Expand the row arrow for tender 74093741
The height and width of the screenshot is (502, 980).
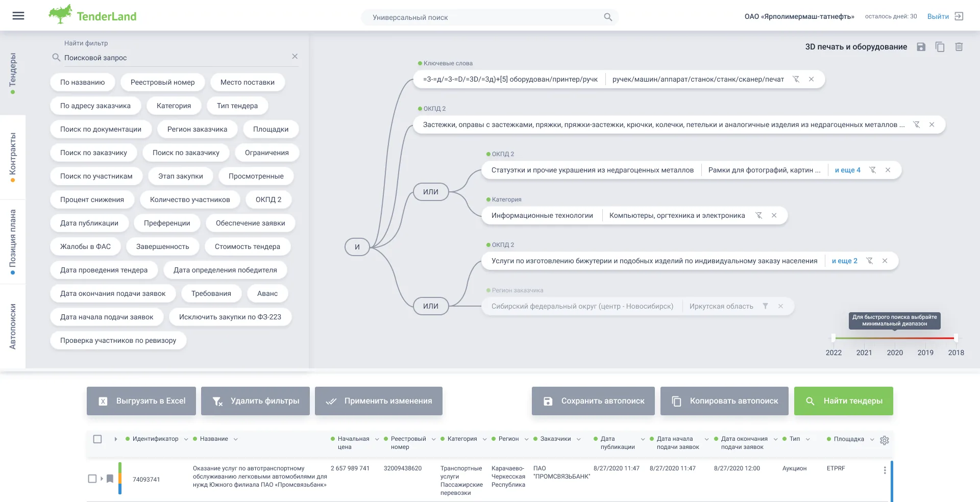[x=102, y=479]
